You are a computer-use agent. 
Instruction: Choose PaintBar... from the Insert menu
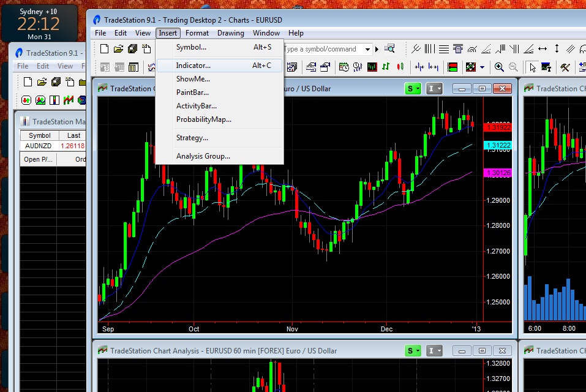pyautogui.click(x=220, y=92)
